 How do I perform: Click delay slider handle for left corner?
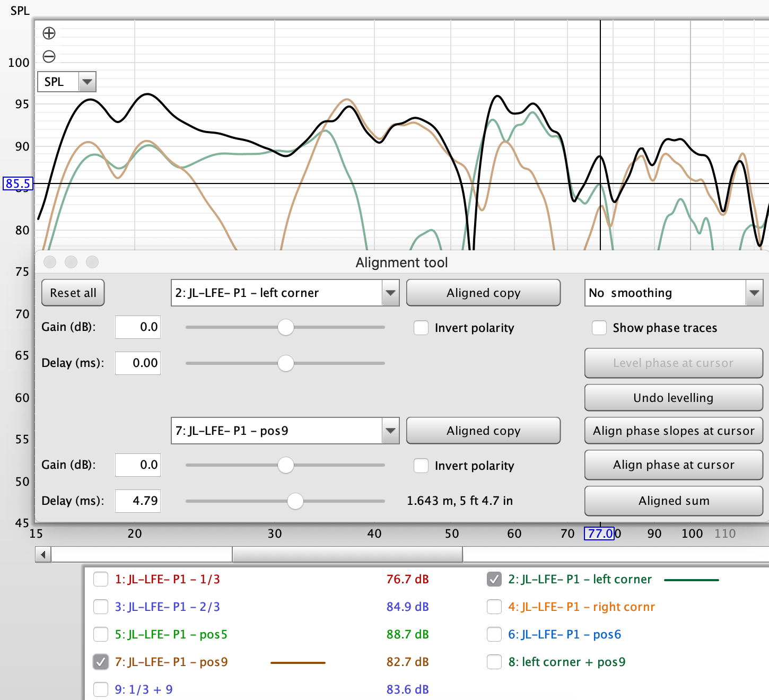pyautogui.click(x=286, y=363)
